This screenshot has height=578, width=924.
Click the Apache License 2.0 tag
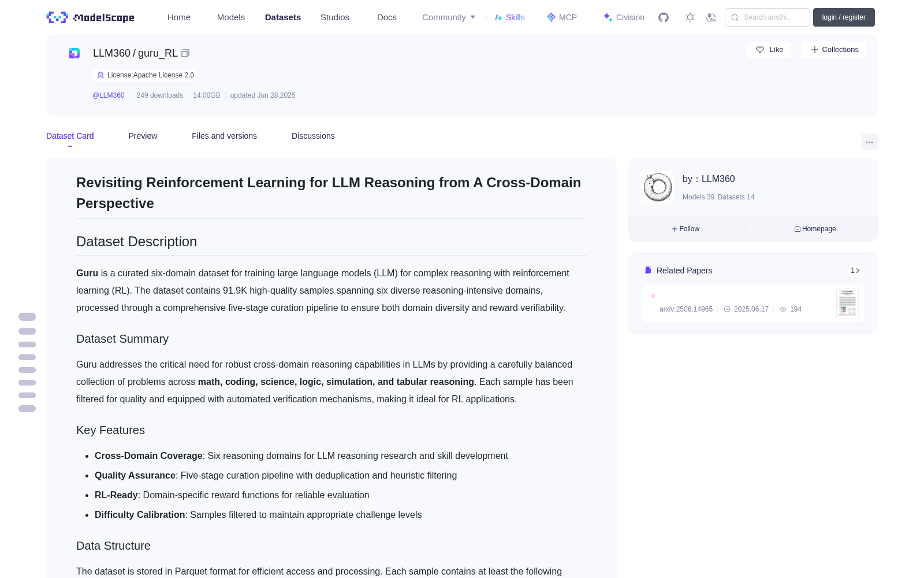(x=145, y=75)
